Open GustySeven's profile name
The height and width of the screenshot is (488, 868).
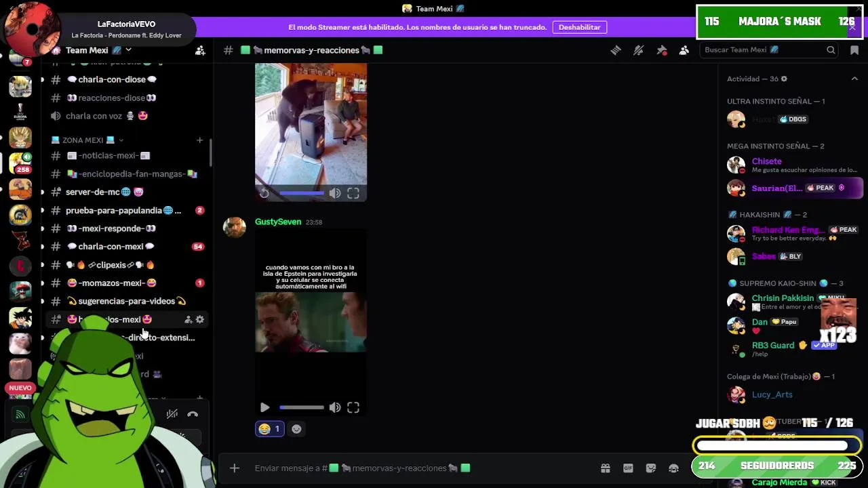point(278,222)
